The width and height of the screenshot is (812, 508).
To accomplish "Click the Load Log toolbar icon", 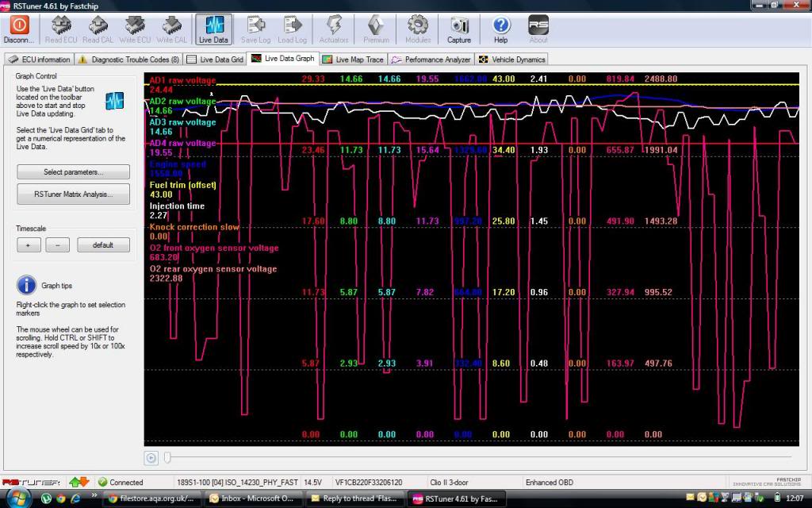I will pyautogui.click(x=293, y=29).
